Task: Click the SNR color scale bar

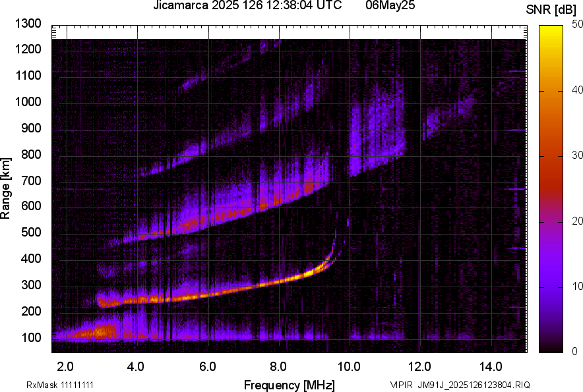Action: point(551,189)
